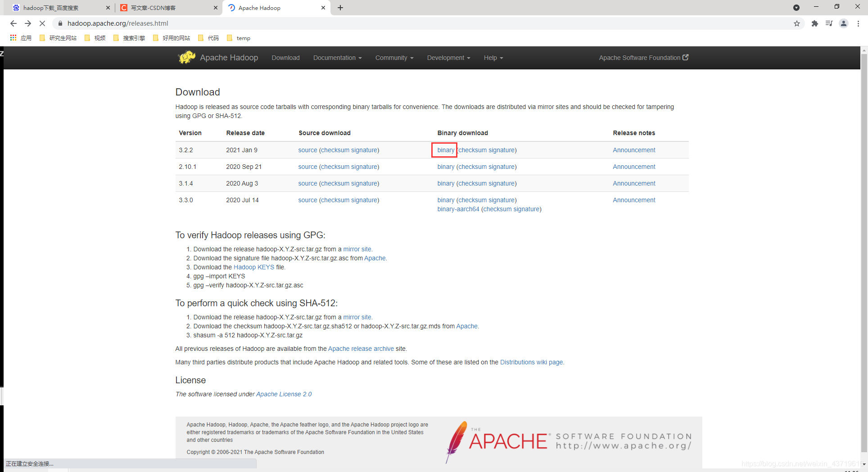Open a new browser tab
Image resolution: width=868 pixels, height=472 pixels.
click(340, 8)
